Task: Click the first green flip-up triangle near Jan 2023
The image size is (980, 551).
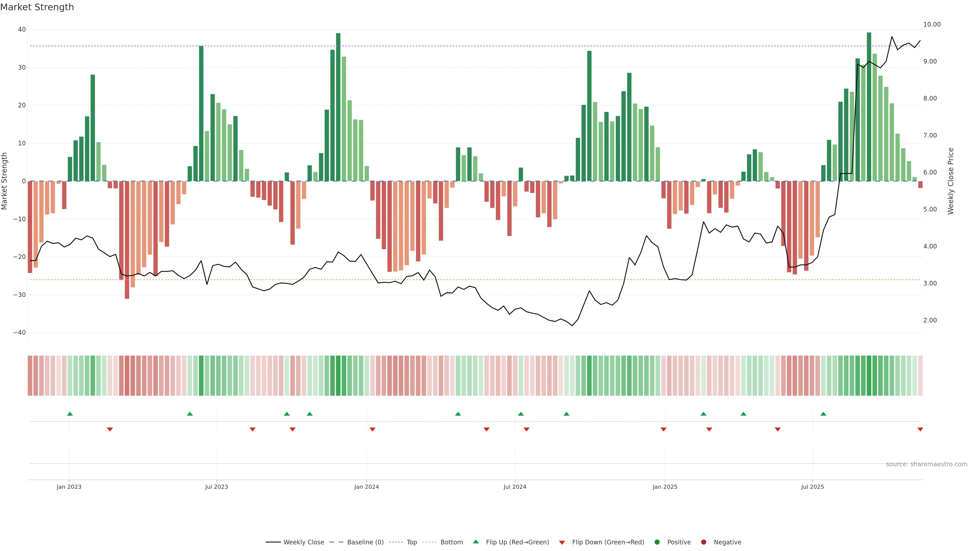Action: (70, 414)
